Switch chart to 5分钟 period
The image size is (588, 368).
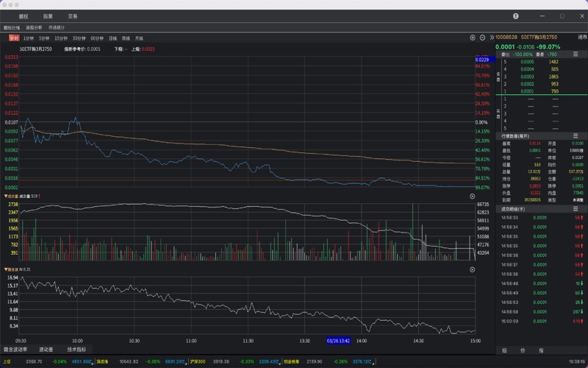(x=45, y=38)
